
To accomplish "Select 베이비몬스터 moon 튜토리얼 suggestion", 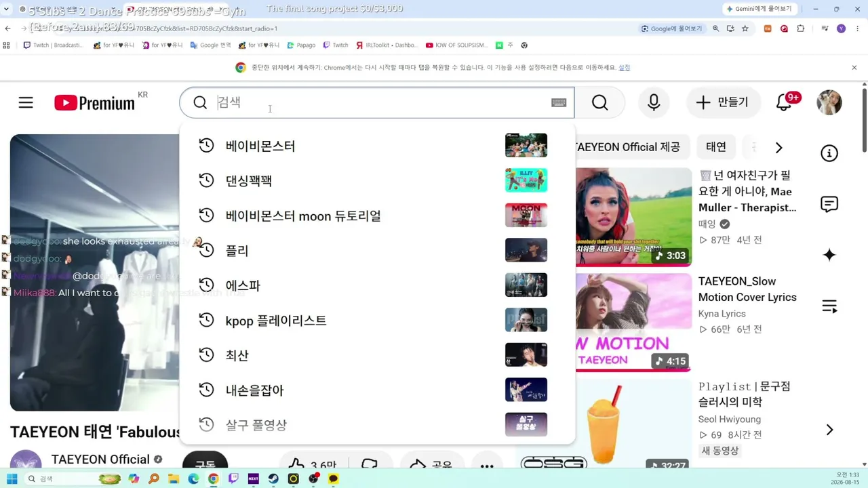I will tap(377, 216).
